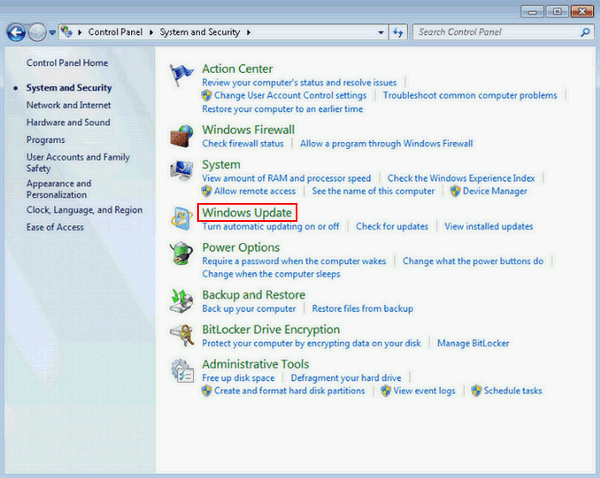Screen dimensions: 600x478
Task: Open Network and Internet category
Action: 68,105
